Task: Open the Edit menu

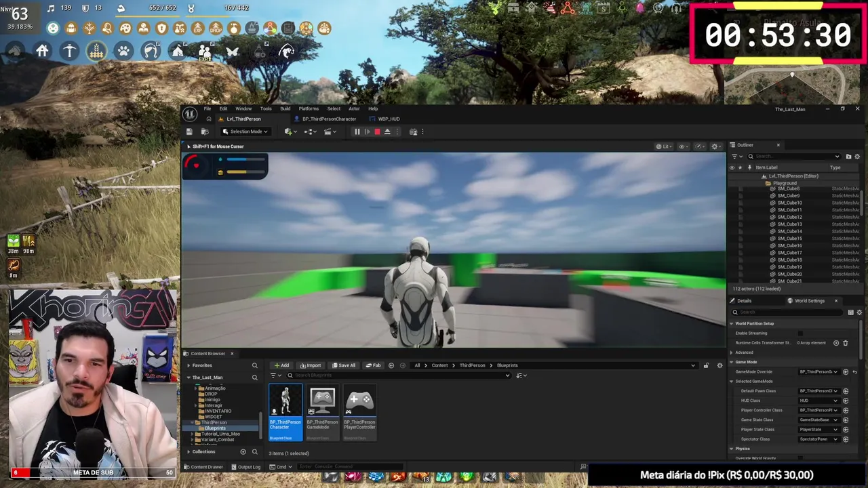Action: point(223,108)
